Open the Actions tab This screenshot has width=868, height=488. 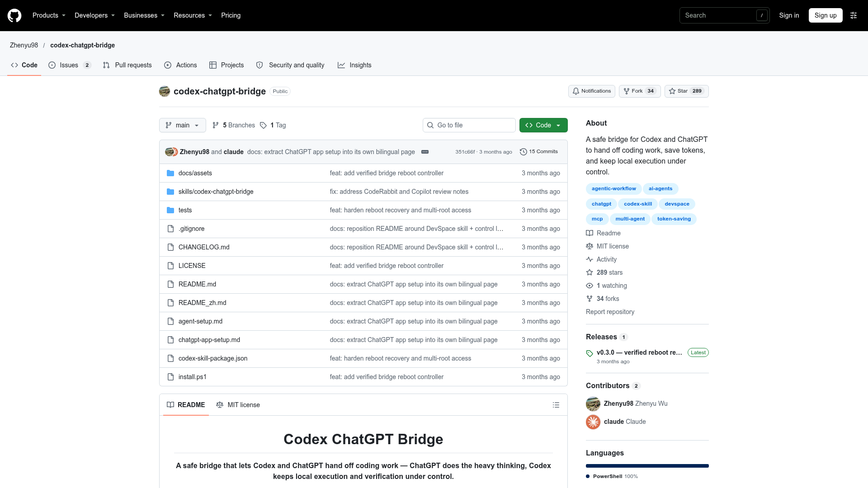click(181, 65)
